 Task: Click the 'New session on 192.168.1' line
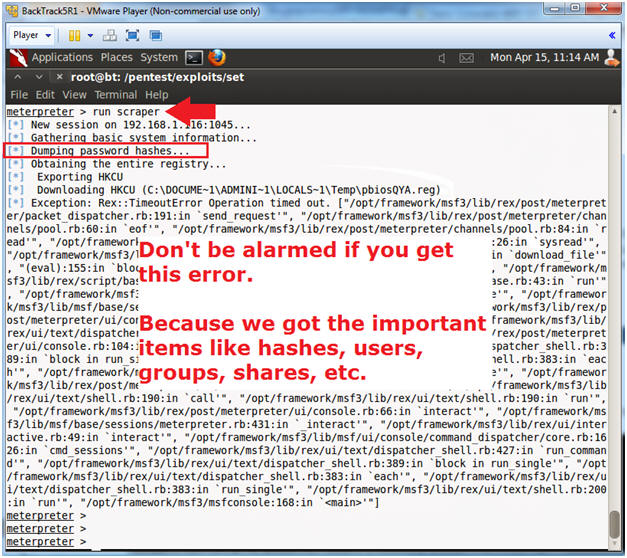[129, 125]
